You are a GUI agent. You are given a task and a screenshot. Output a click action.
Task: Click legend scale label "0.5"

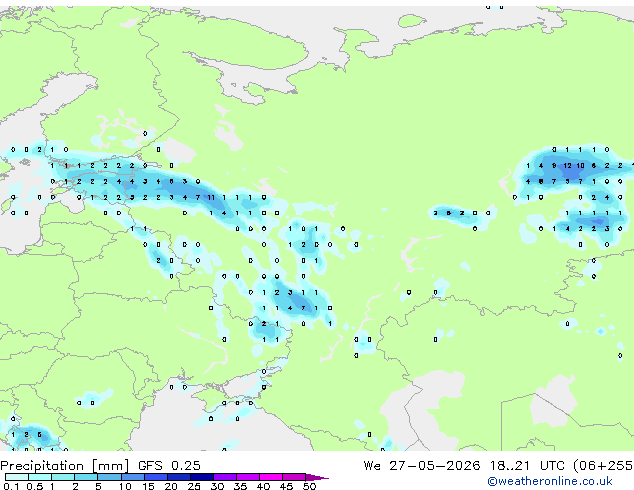click(35, 486)
